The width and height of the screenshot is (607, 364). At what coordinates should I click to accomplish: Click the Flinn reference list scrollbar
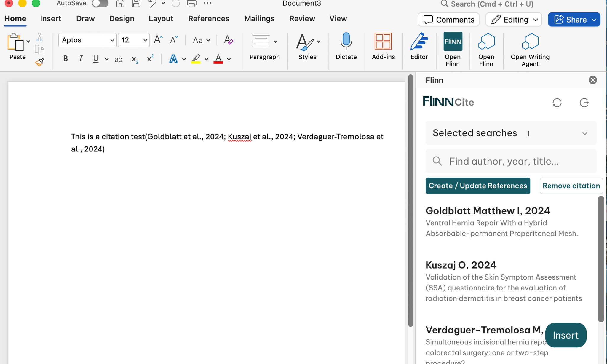coord(601,259)
